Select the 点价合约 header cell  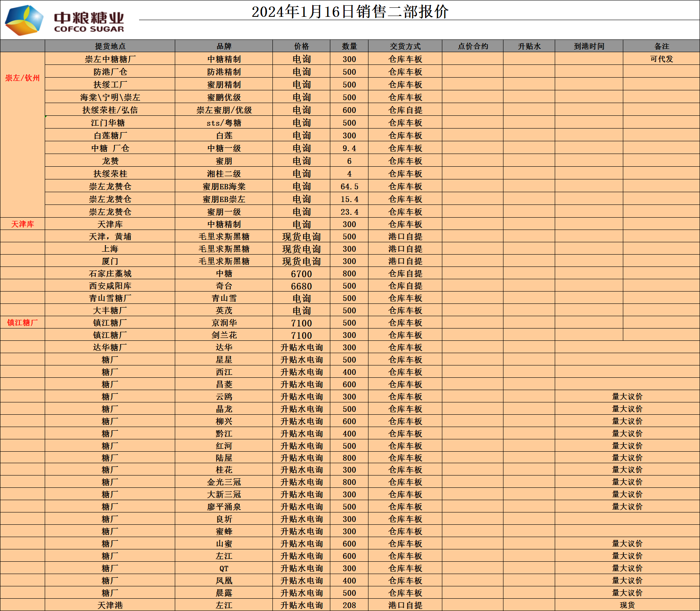tap(473, 46)
